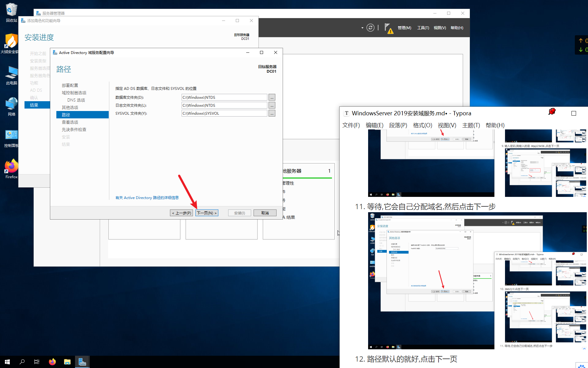This screenshot has height=368, width=588.
Task: Browse for the SYSVOL folder path
Action: click(x=272, y=113)
